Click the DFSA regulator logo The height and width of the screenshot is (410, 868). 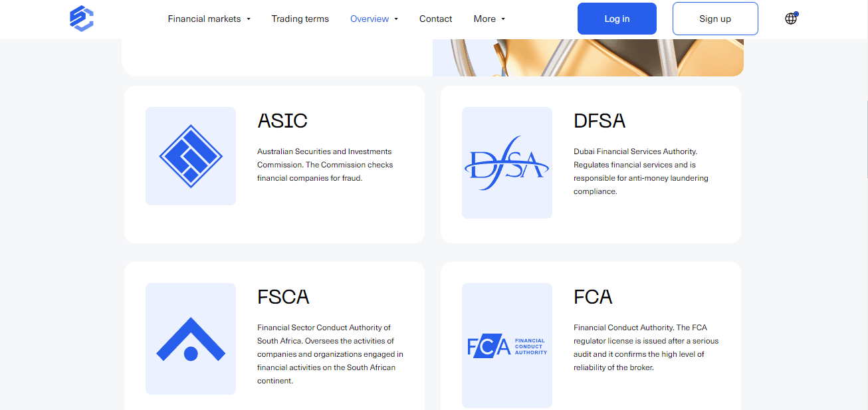[x=507, y=163]
